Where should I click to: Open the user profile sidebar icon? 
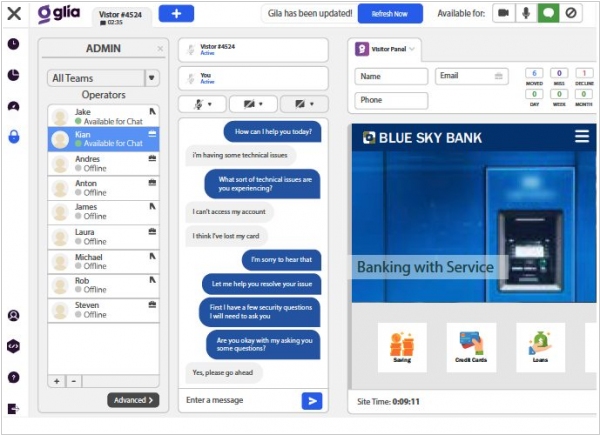[x=13, y=315]
